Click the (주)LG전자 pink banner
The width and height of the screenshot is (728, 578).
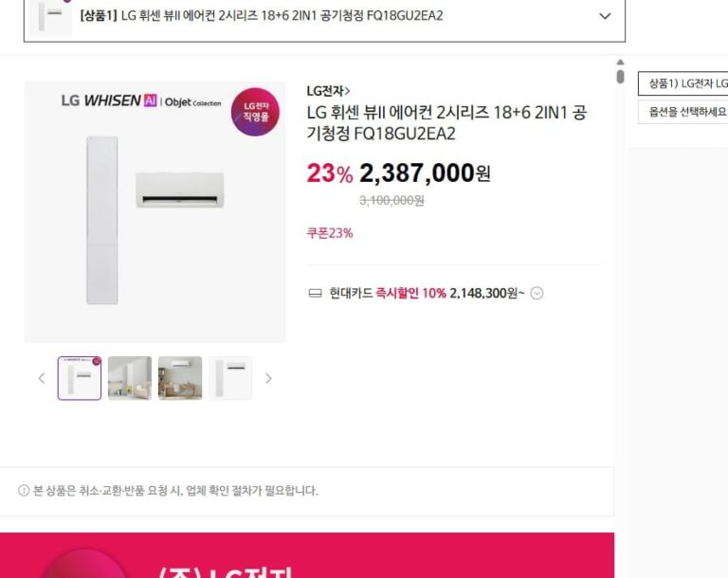click(307, 555)
